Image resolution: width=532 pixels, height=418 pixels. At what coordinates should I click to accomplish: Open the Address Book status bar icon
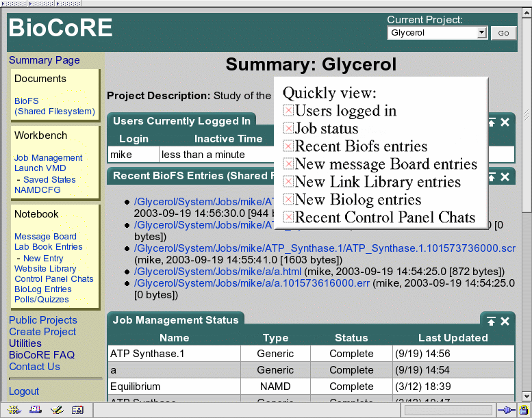point(77,410)
